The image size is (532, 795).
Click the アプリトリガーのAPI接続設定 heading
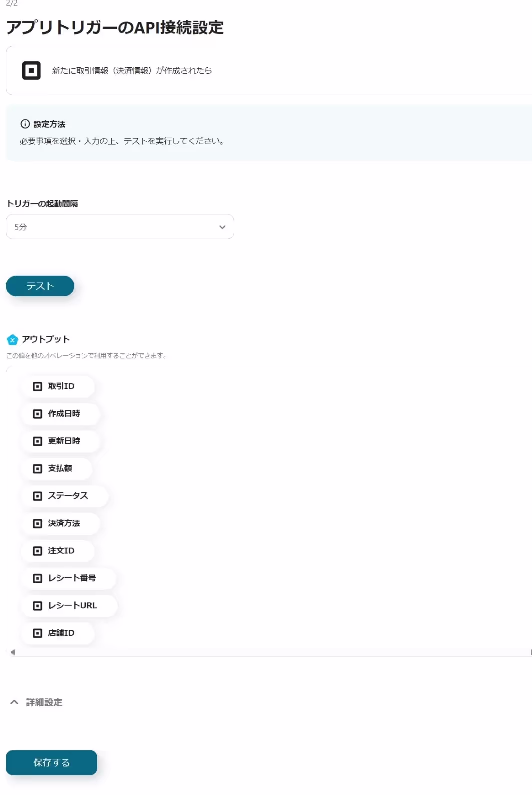(115, 27)
